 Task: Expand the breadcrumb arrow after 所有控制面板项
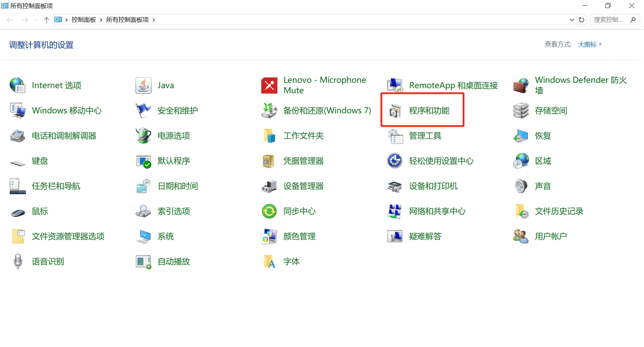[x=154, y=20]
